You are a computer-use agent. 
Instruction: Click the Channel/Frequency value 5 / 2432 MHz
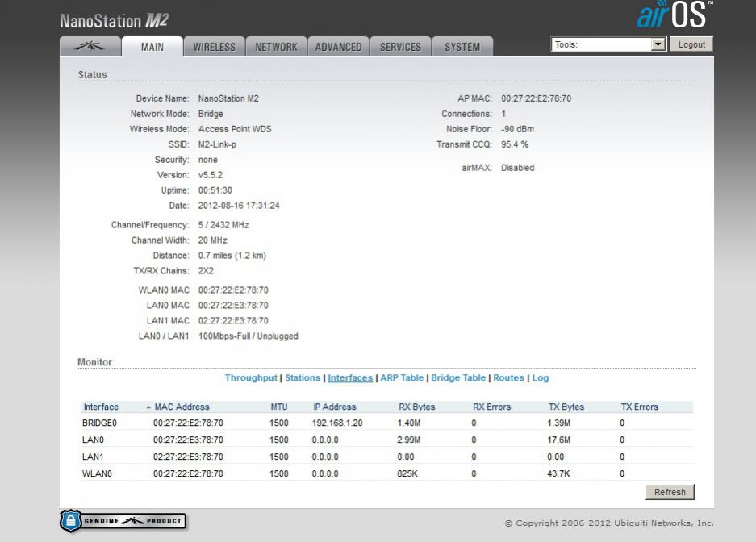click(x=223, y=225)
